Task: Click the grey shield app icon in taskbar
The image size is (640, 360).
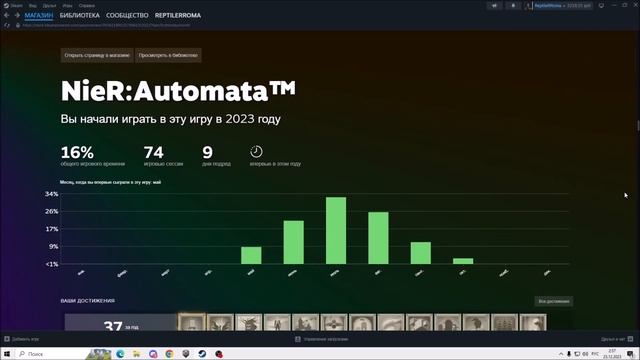Action: click(186, 354)
